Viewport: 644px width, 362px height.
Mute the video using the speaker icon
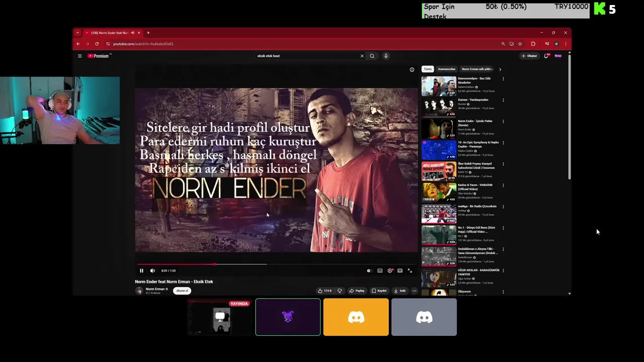152,270
